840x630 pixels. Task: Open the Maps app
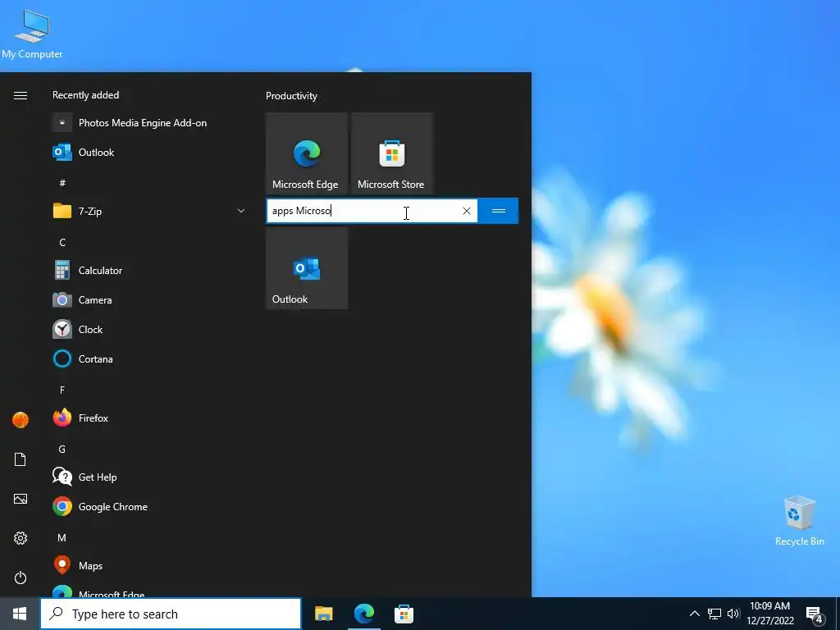point(150,565)
